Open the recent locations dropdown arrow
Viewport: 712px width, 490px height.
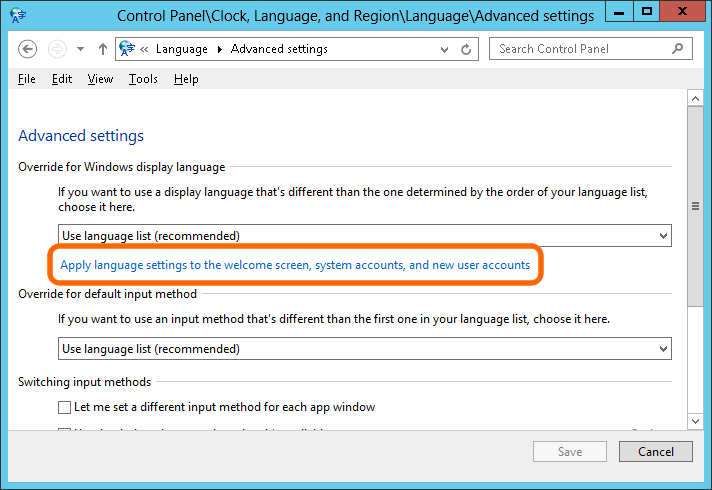click(x=80, y=49)
